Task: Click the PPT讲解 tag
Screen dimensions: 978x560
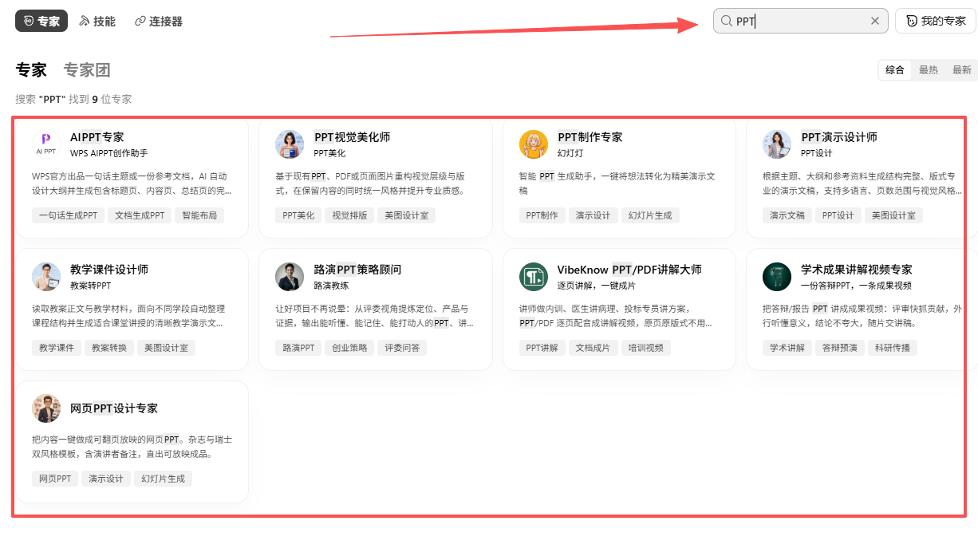Action: tap(542, 348)
